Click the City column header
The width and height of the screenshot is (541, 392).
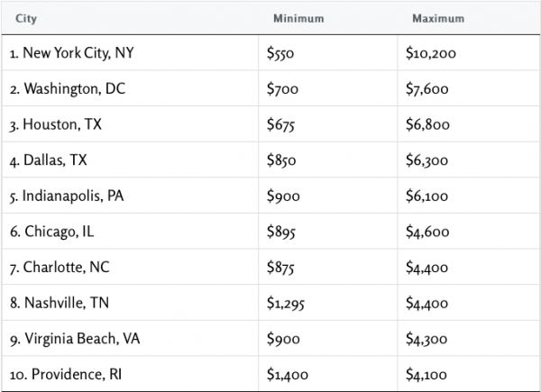pos(26,18)
